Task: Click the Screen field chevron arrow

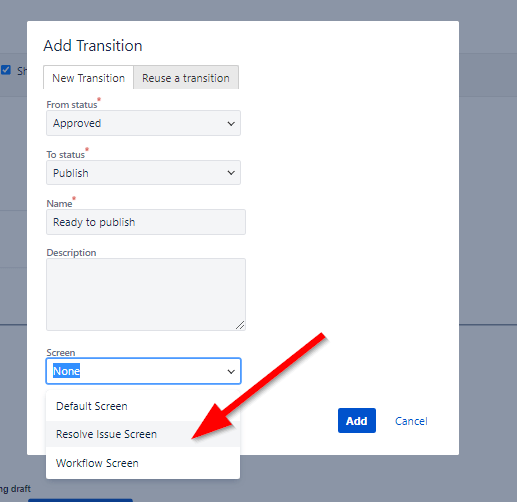Action: 231,371
